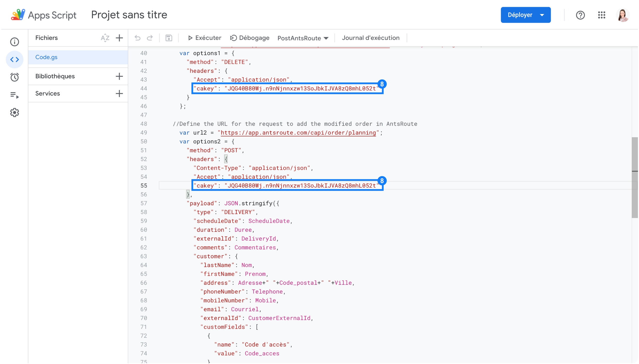Click the //Define the URL comment line

click(295, 124)
